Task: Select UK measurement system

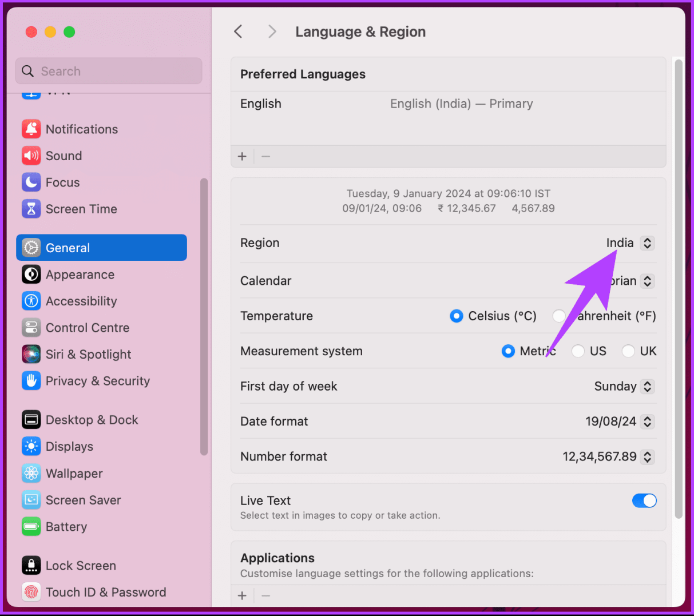Action: point(628,351)
